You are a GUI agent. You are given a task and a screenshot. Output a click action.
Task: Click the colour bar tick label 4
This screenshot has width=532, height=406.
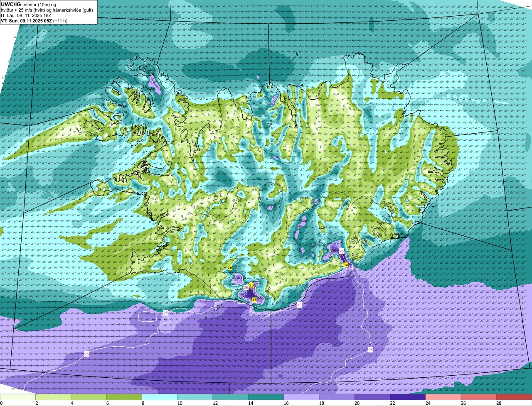coord(71,403)
